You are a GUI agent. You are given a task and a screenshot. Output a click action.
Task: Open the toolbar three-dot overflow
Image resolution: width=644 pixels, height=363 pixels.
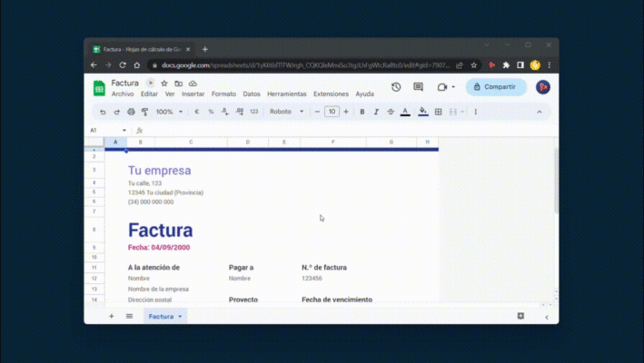point(476,112)
